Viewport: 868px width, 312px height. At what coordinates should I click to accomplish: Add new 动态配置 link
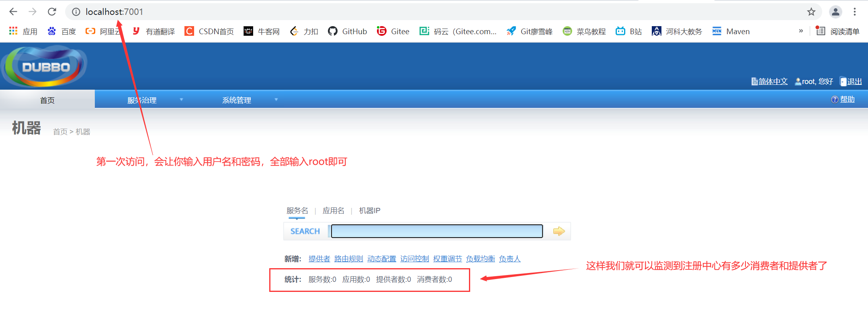pos(381,259)
